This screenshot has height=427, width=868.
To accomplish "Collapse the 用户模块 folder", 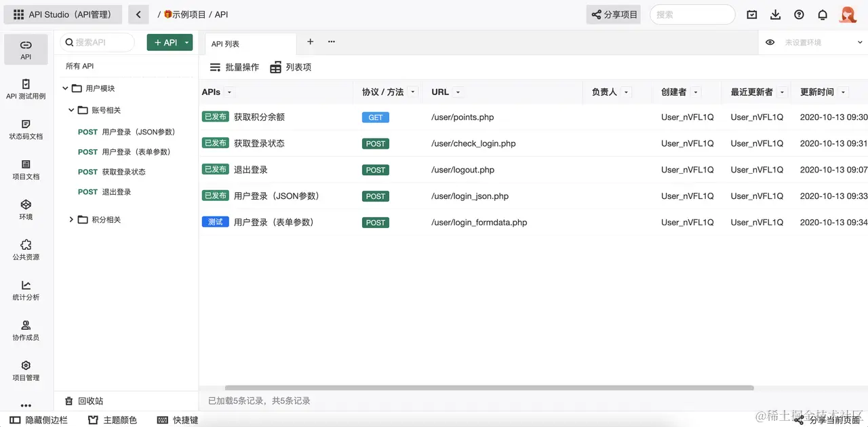I will (x=65, y=88).
